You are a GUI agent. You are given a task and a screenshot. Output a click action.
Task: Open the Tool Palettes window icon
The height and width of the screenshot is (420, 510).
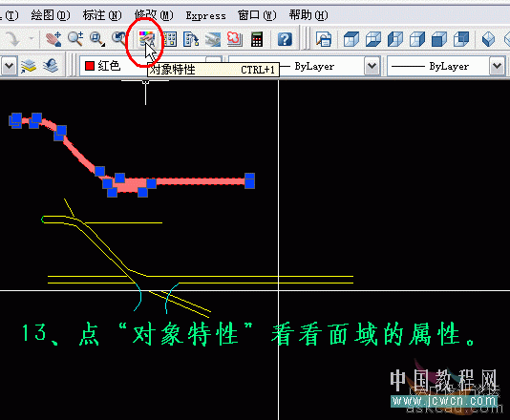pyautogui.click(x=191, y=39)
